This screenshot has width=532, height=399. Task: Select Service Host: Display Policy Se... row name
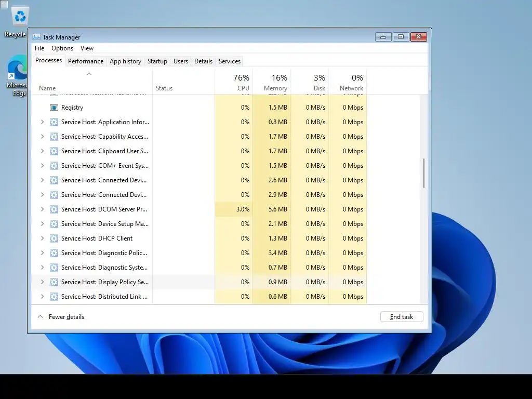tap(105, 282)
